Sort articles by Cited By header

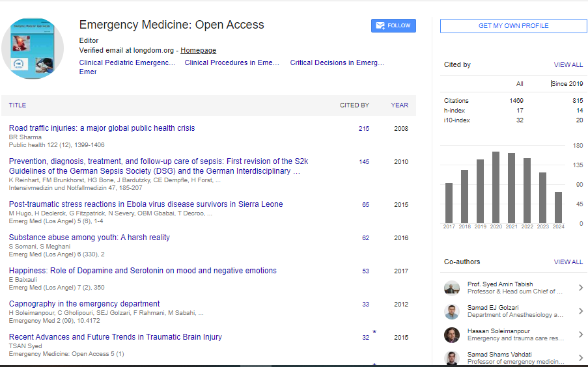click(x=354, y=105)
